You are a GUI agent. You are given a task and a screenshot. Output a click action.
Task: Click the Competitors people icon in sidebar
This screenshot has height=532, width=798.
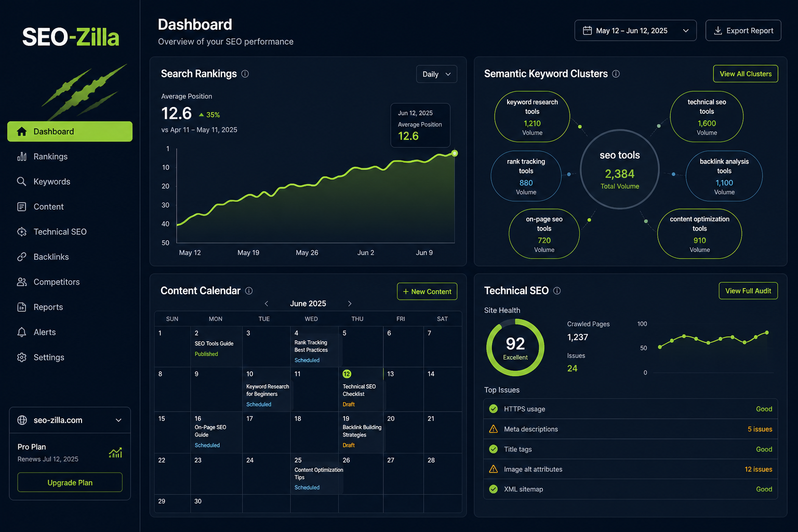tap(22, 282)
